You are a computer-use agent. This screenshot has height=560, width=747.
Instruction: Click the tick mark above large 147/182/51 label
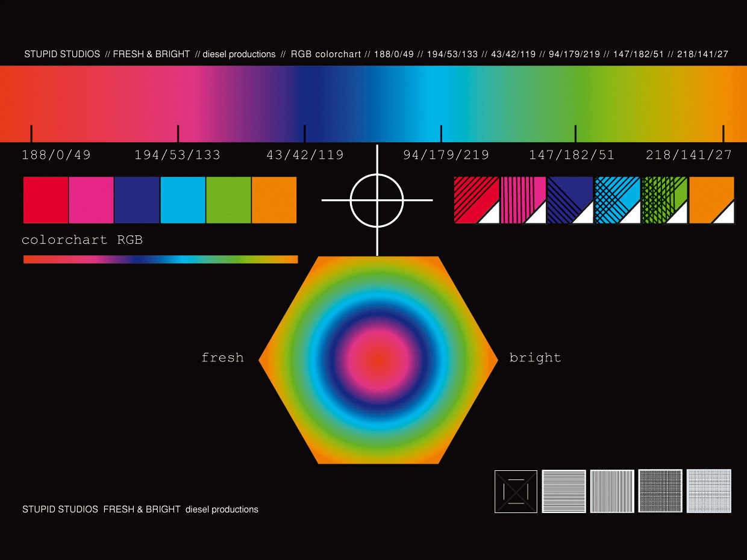[x=575, y=134]
